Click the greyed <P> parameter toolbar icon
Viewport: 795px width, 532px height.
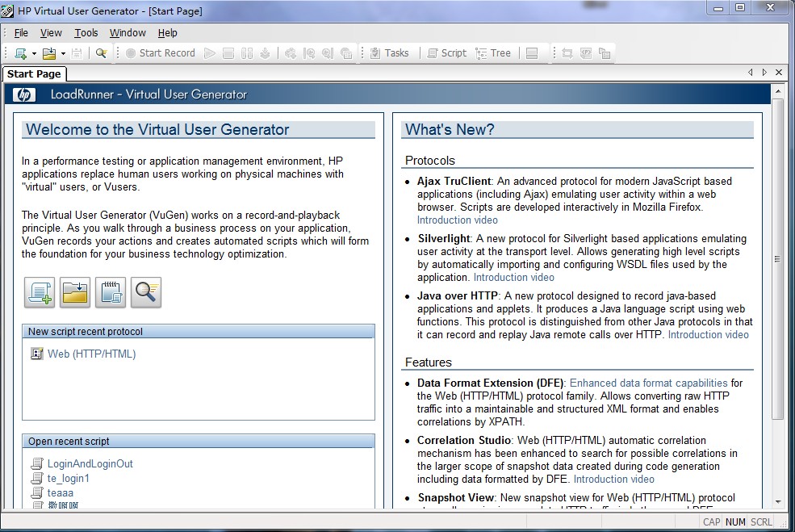(x=586, y=53)
